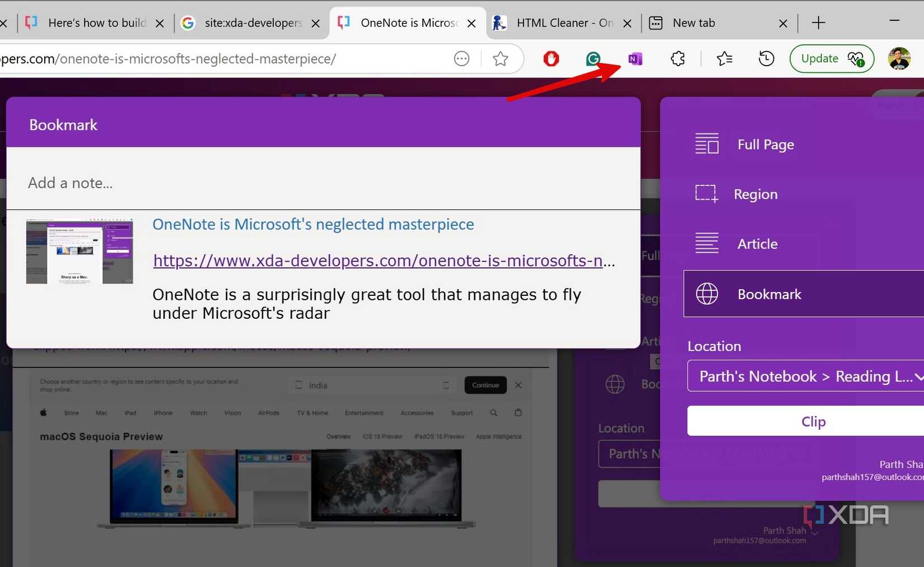Open the address bar ellipsis menu
This screenshot has height=567, width=924.
(x=461, y=58)
